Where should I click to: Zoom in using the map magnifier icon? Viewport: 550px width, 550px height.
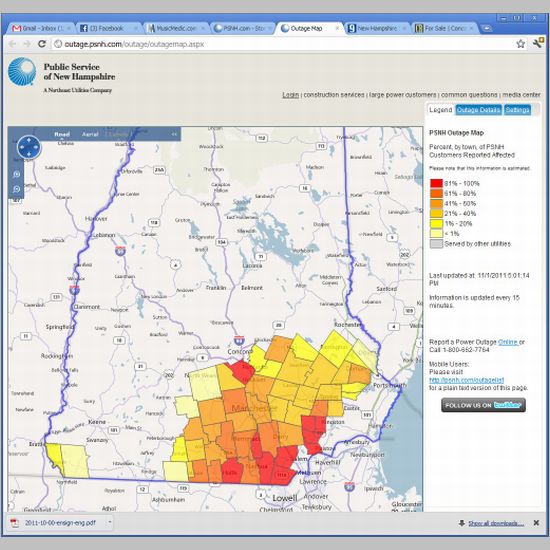click(16, 174)
